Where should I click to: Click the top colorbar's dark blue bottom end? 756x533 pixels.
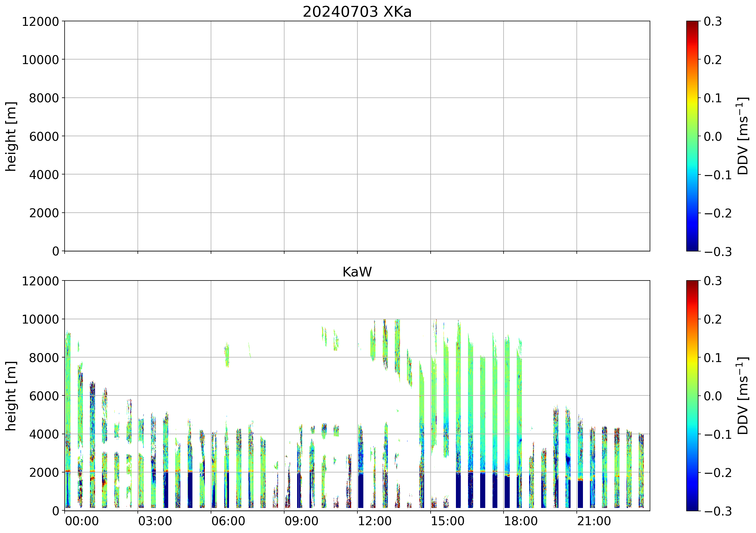click(x=692, y=248)
